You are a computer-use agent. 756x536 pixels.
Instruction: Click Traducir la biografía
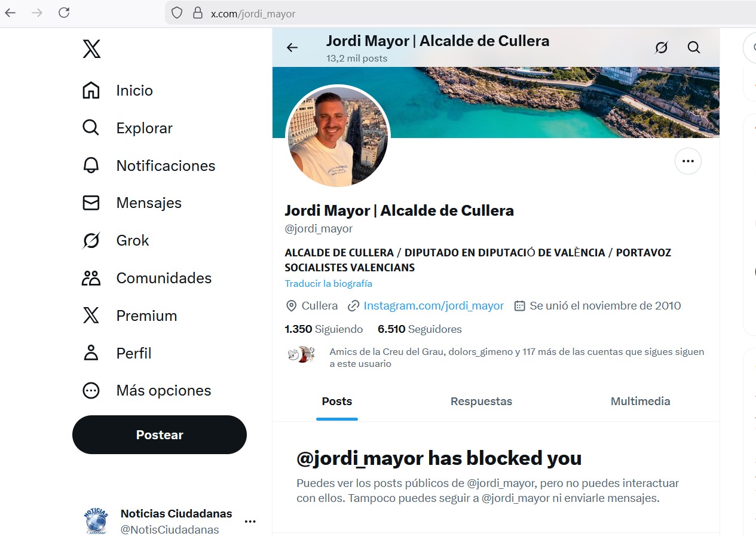pyautogui.click(x=328, y=284)
